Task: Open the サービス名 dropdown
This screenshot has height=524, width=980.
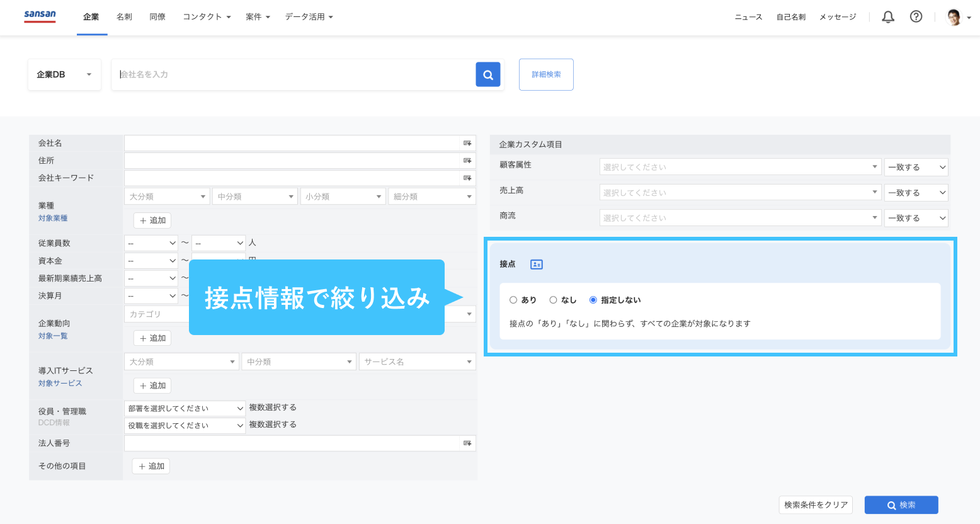Action: (417, 362)
